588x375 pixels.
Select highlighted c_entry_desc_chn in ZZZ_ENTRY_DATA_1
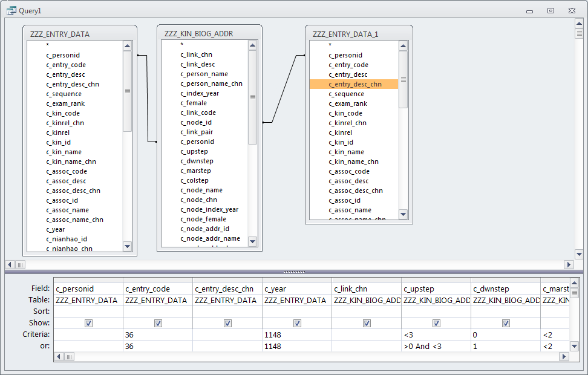click(353, 84)
